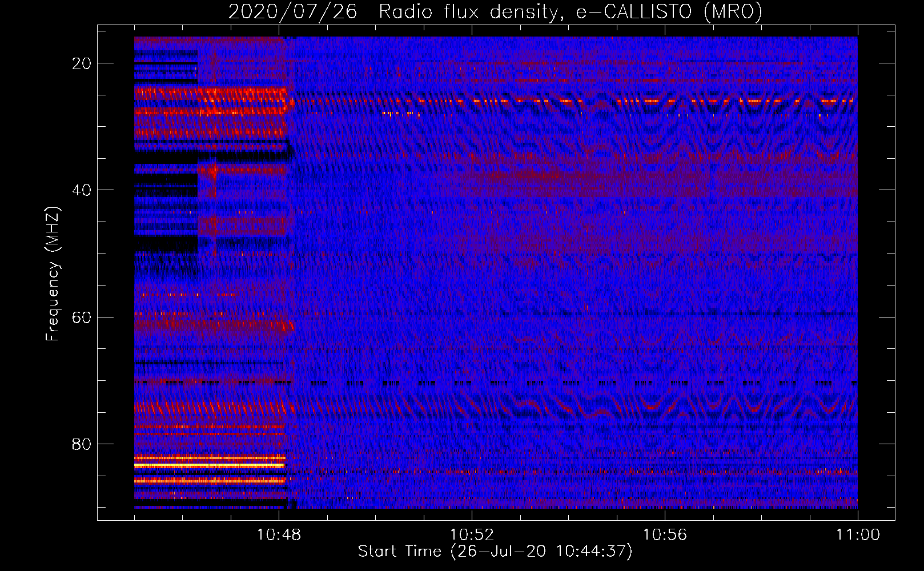Click the 11:00 time tick label

coord(858,535)
